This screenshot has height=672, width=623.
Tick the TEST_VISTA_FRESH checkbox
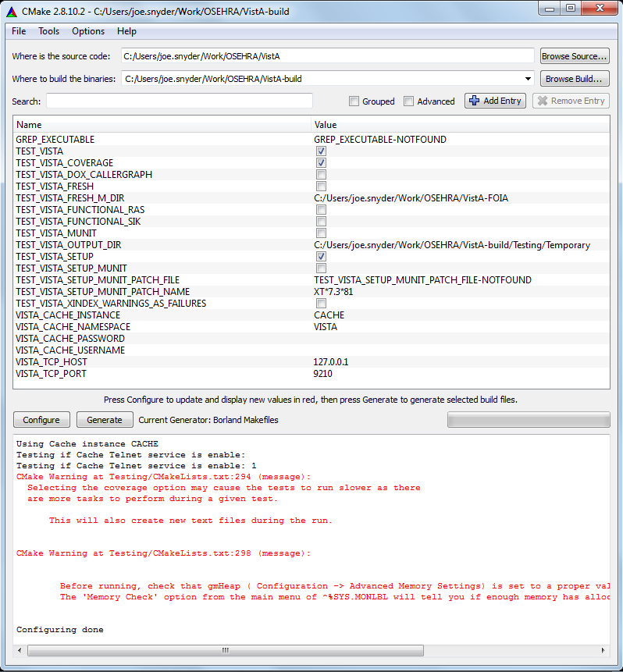coord(321,187)
